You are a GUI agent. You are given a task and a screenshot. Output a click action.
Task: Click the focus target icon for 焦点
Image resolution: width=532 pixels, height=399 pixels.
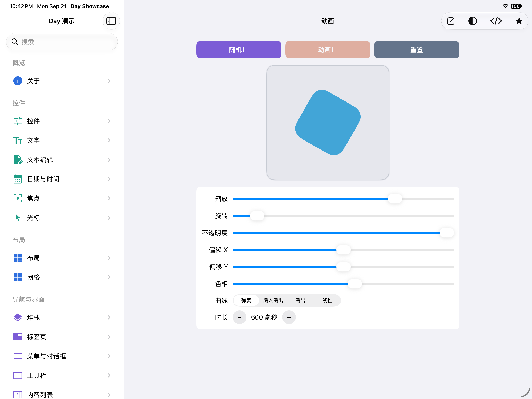pos(18,198)
